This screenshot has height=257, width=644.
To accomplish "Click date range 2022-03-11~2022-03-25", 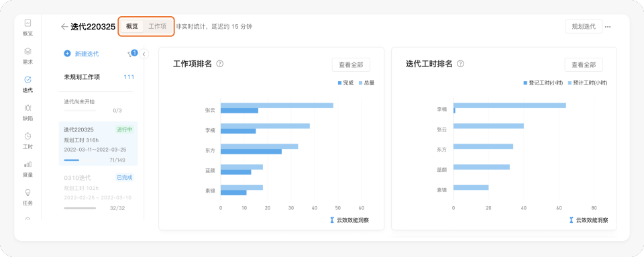I will pyautogui.click(x=95, y=150).
